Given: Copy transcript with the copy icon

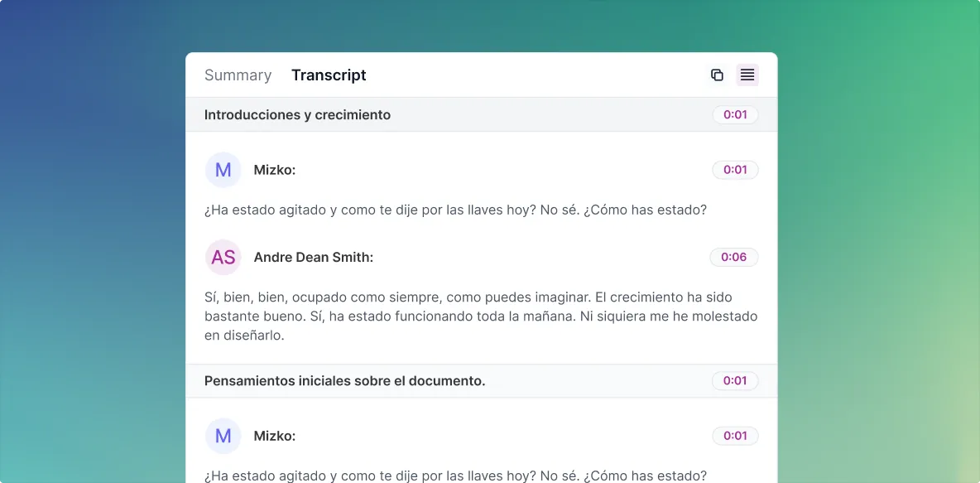Looking at the screenshot, I should click(717, 75).
